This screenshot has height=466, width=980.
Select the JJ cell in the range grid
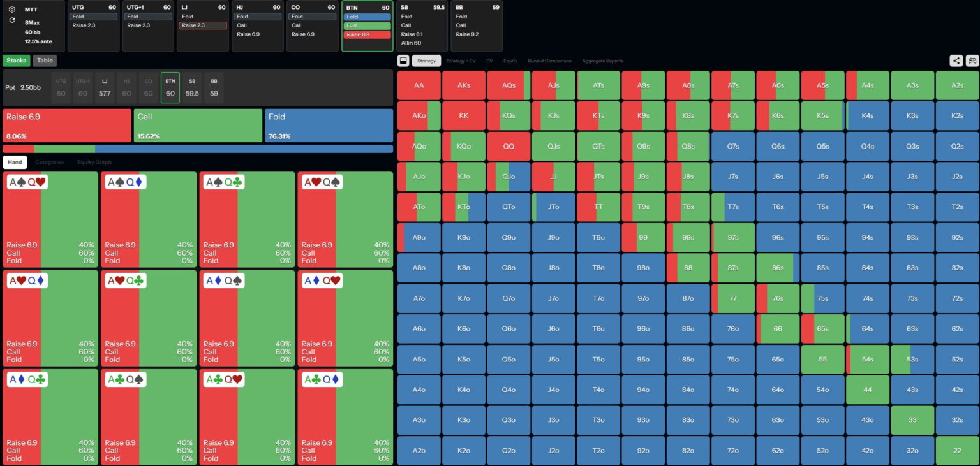point(553,177)
